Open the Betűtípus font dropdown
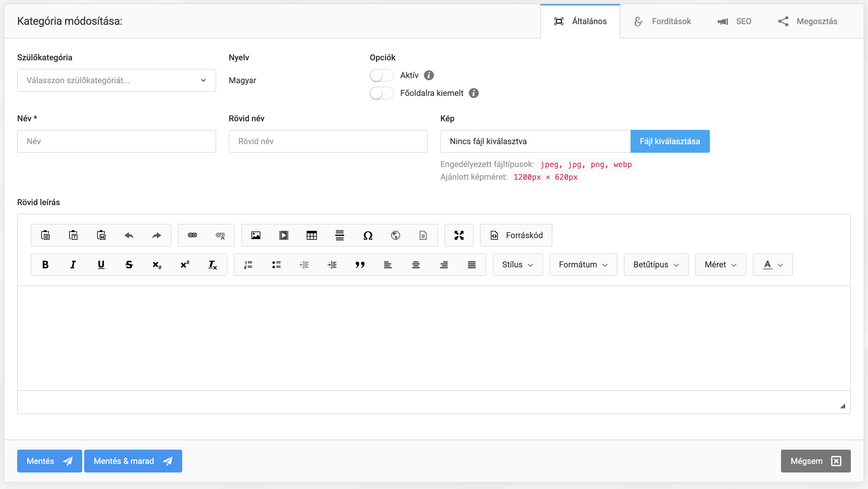 coord(656,265)
